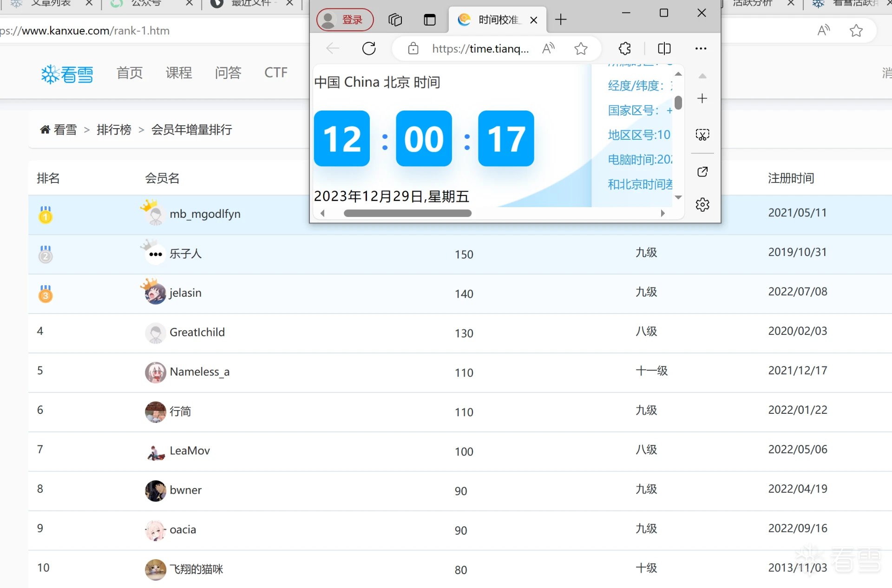Image resolution: width=892 pixels, height=588 pixels.
Task: Click the 登录 login button
Action: tap(345, 20)
